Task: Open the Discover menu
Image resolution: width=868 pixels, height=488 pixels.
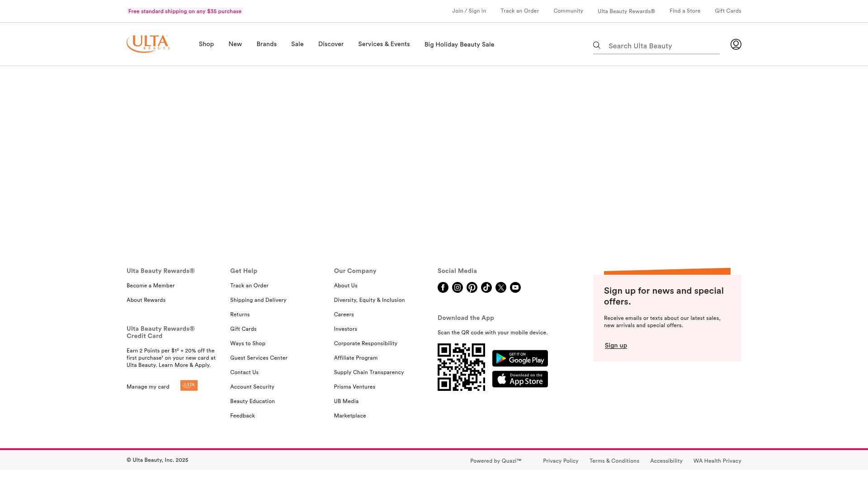Action: pos(331,44)
